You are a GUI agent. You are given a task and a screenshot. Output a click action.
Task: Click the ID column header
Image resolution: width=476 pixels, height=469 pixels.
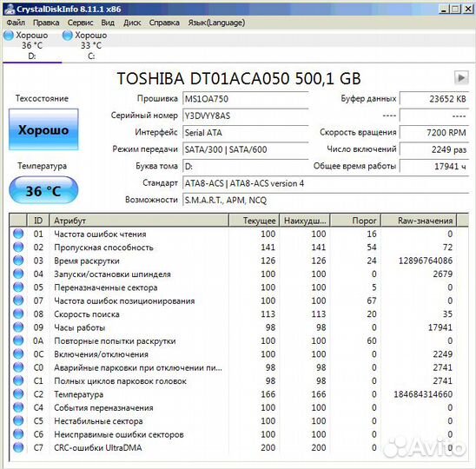pos(38,221)
